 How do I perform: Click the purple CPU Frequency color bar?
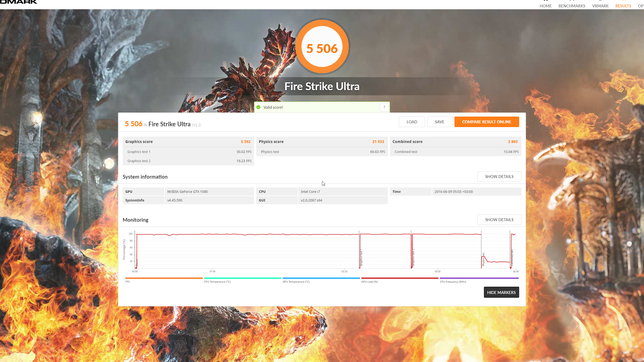[x=479, y=278]
